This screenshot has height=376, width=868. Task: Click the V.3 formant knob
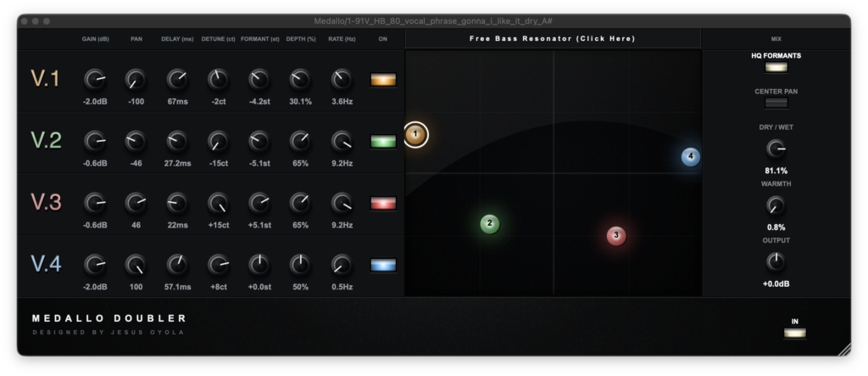pyautogui.click(x=259, y=203)
